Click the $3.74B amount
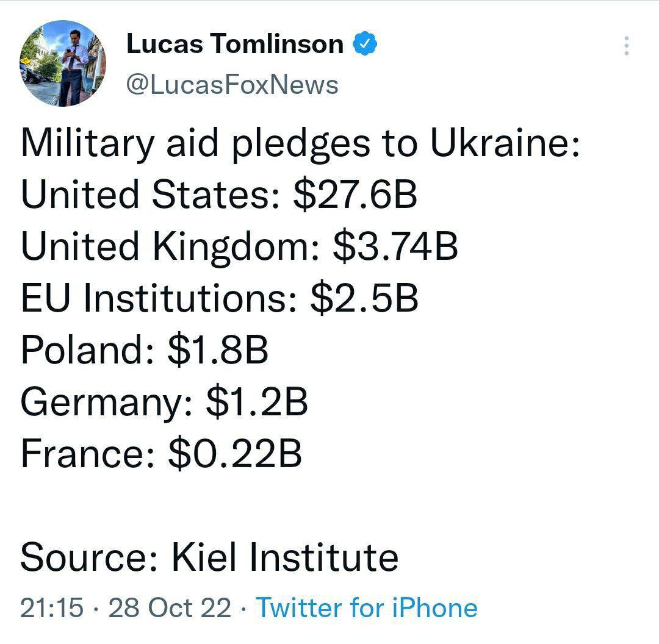 pos(395,247)
